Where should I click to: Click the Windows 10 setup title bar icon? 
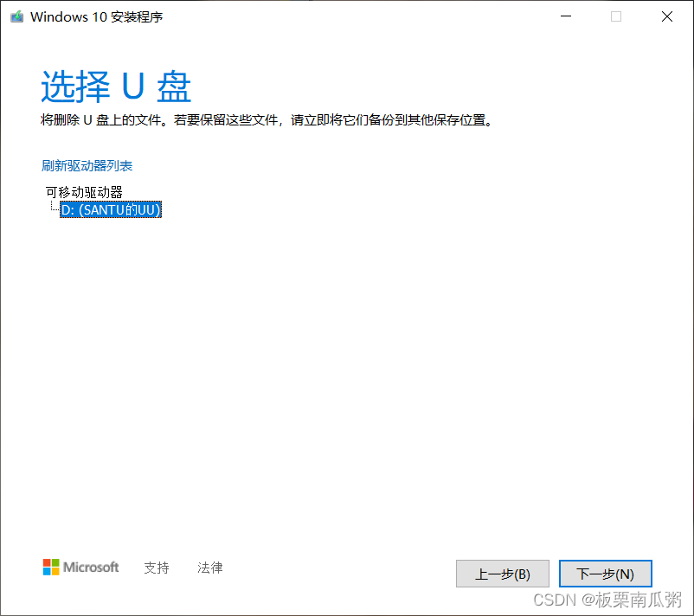point(16,16)
